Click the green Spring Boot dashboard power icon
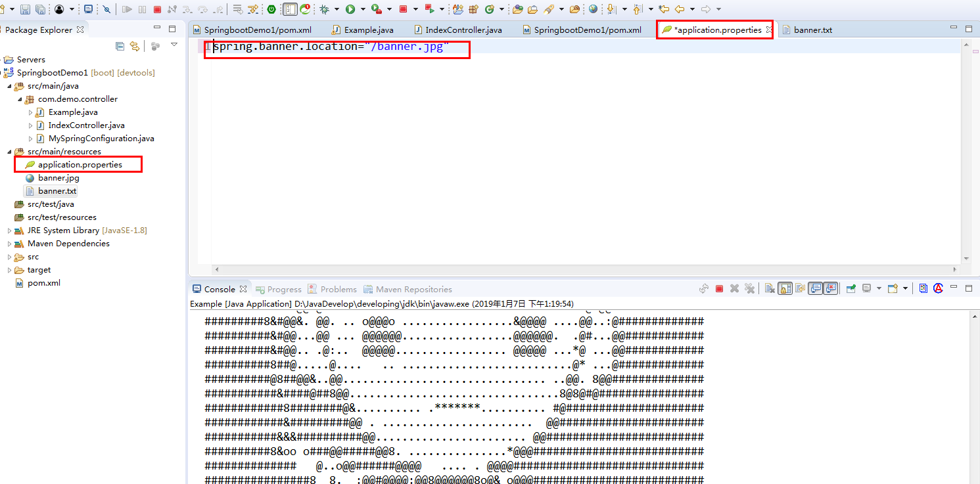Viewport: 980px width, 484px height. pyautogui.click(x=271, y=9)
